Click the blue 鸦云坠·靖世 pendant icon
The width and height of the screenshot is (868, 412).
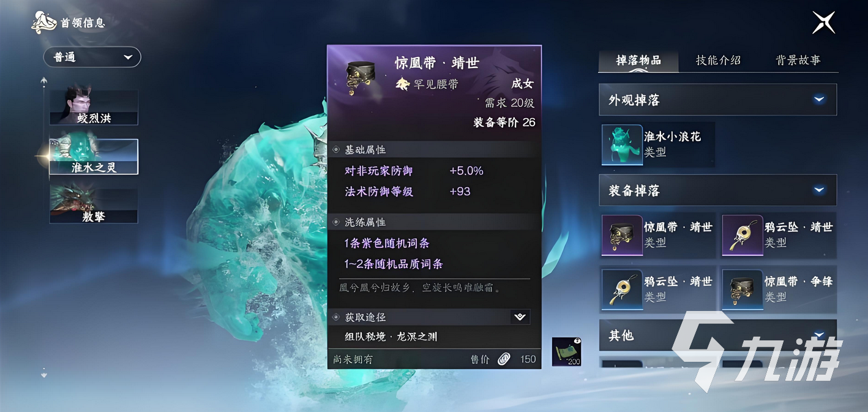tap(621, 290)
